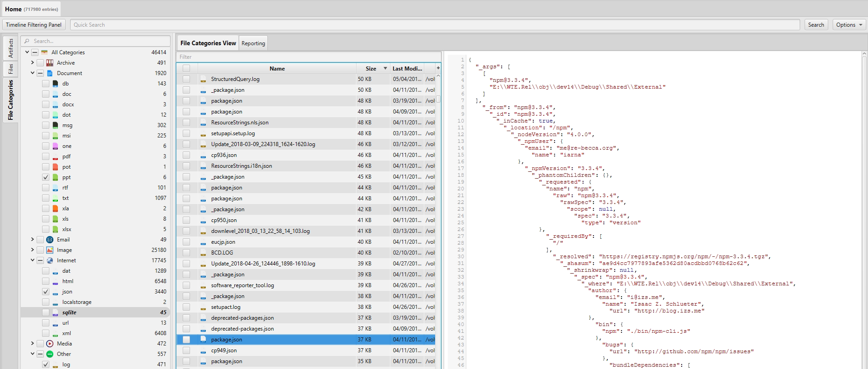This screenshot has height=369, width=868.
Task: Uncheck the json file type checkbox
Action: coord(46,292)
